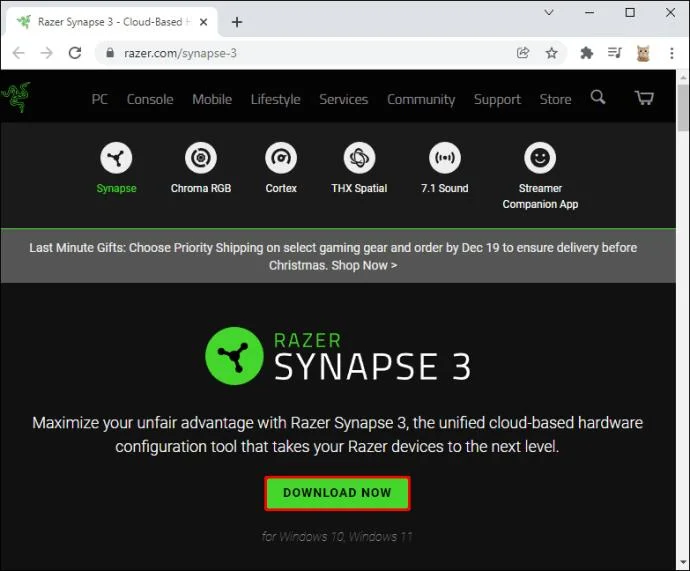Close the Razer Synapse 3 tab
Viewport: 690px width, 571px height.
[x=203, y=22]
